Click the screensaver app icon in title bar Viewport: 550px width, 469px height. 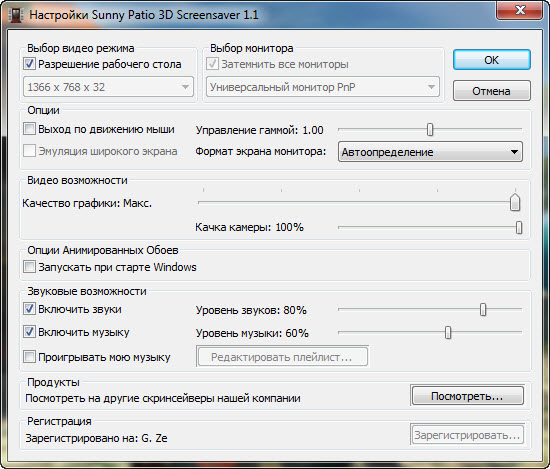15,15
